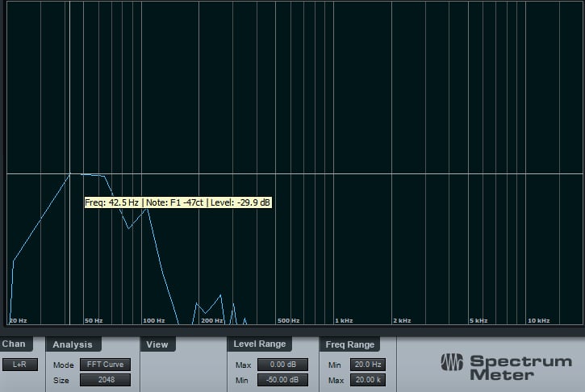Click the 10 kHz axis label
The height and width of the screenshot is (392, 585).
click(539, 320)
